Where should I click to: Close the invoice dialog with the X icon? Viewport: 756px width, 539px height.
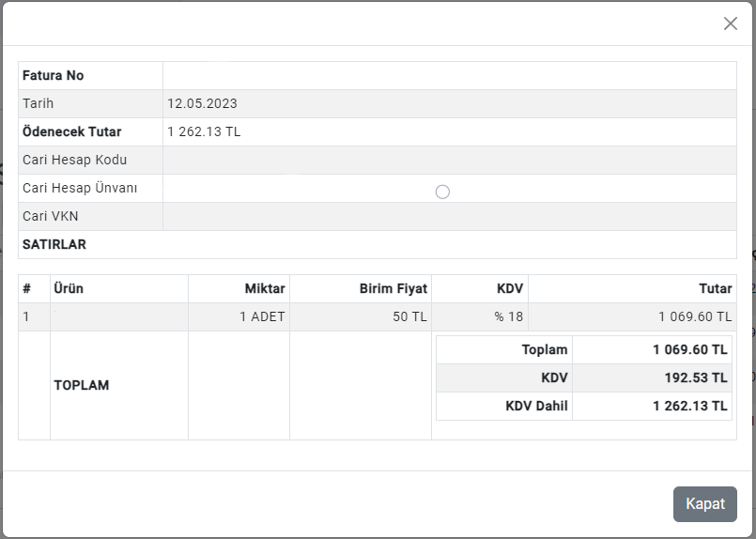pos(730,23)
